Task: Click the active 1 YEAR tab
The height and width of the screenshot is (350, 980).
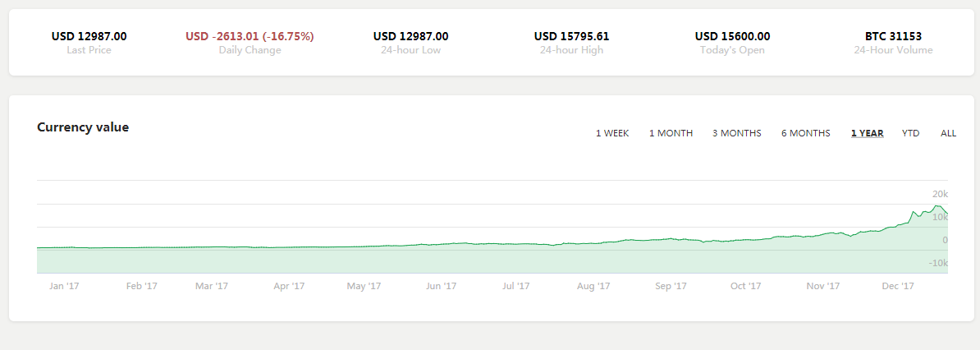Action: [867, 133]
